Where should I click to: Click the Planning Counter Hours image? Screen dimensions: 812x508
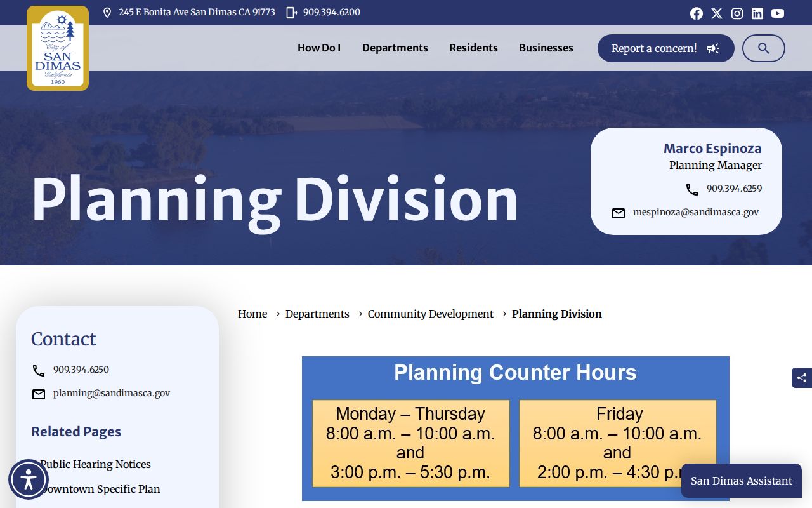pyautogui.click(x=516, y=429)
